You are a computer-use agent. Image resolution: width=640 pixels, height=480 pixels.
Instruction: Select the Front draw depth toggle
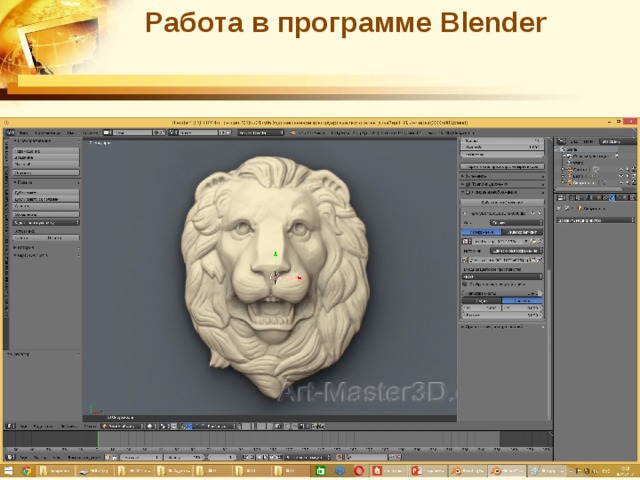click(x=522, y=301)
